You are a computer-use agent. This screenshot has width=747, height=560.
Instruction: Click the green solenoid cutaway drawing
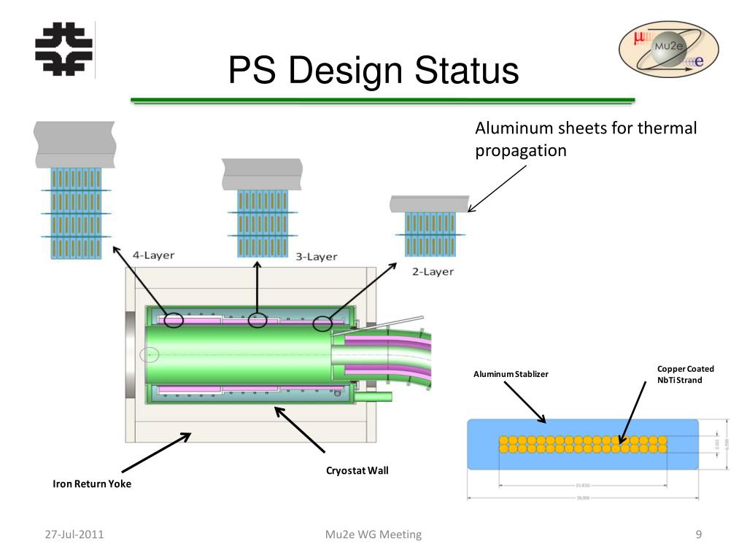(250, 355)
